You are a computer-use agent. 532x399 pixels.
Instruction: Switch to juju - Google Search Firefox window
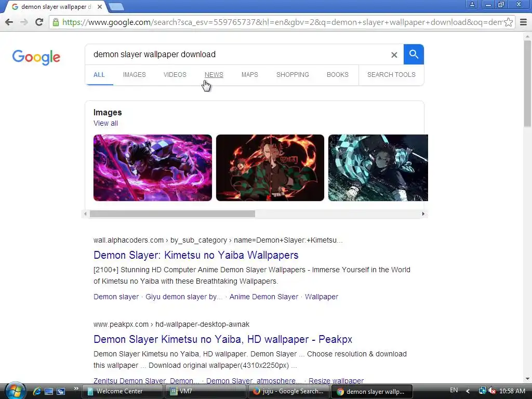coord(289,391)
